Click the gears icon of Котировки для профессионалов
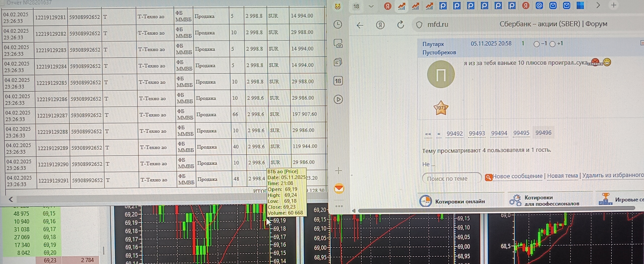644x264 pixels. 515,200
